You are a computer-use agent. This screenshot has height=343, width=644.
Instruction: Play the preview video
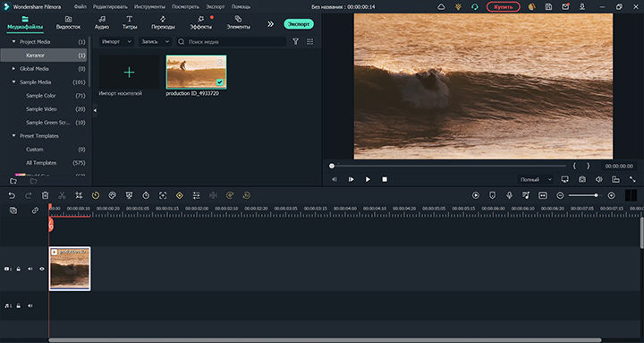pyautogui.click(x=368, y=179)
